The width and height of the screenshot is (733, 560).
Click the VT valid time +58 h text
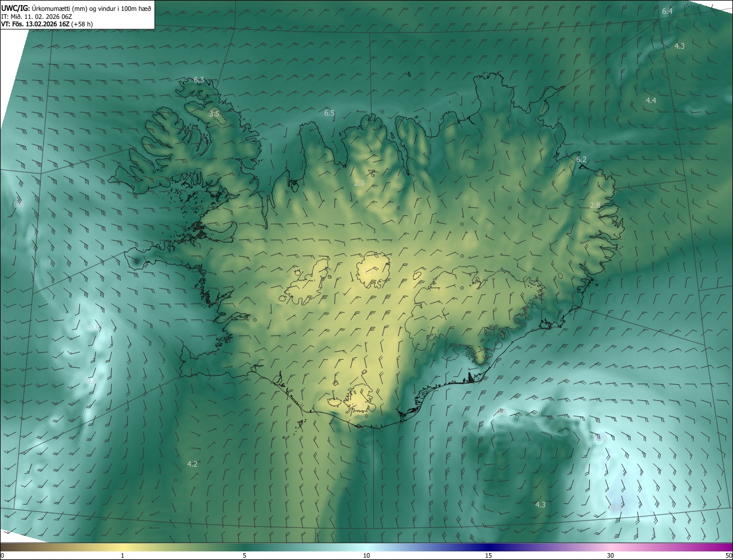[47, 24]
